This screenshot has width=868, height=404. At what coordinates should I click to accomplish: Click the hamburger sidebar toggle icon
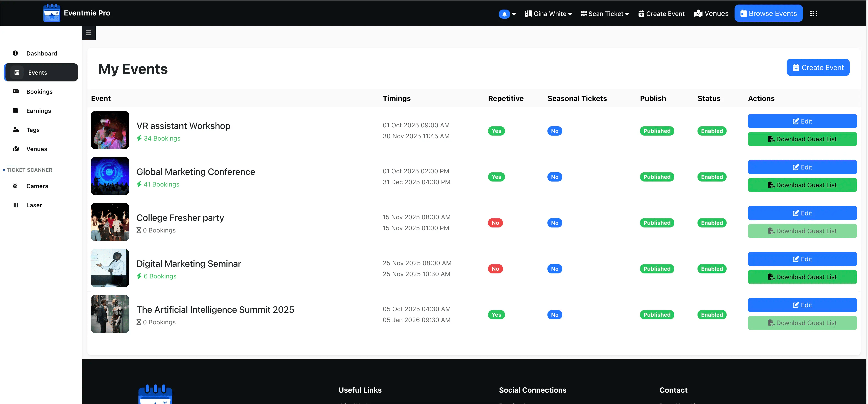pyautogui.click(x=89, y=33)
